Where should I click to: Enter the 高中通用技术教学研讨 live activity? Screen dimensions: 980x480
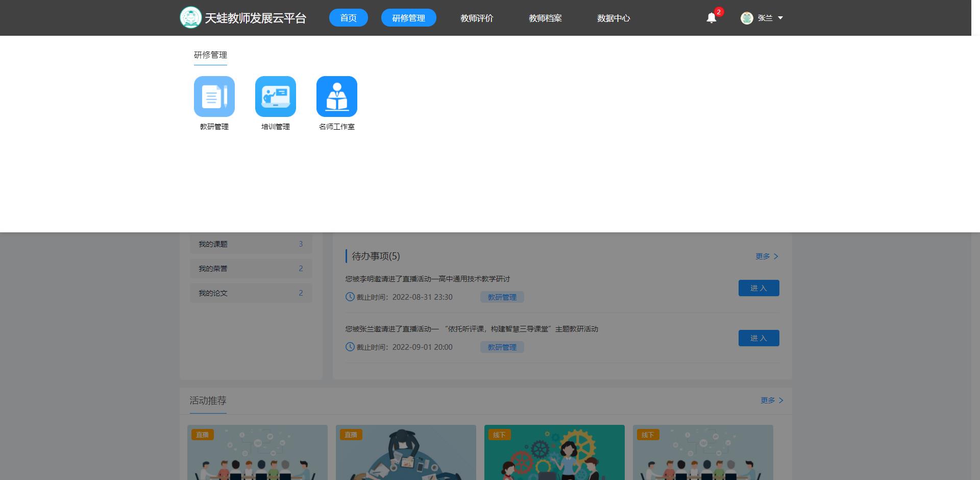[x=759, y=288]
